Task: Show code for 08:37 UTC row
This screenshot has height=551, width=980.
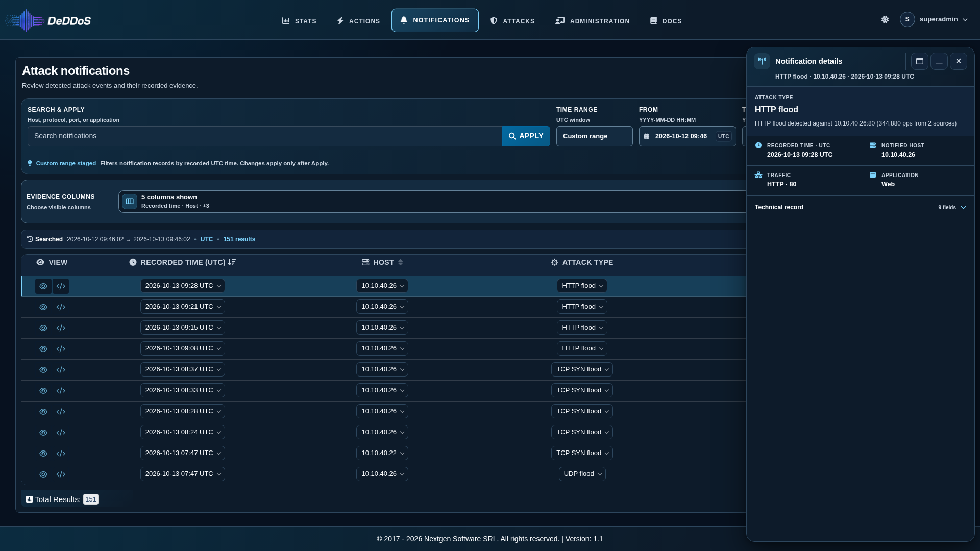Action: (61, 370)
